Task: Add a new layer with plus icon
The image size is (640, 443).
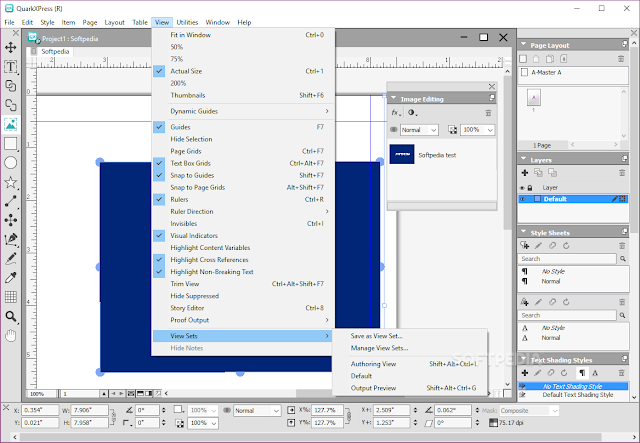Action: (x=525, y=173)
